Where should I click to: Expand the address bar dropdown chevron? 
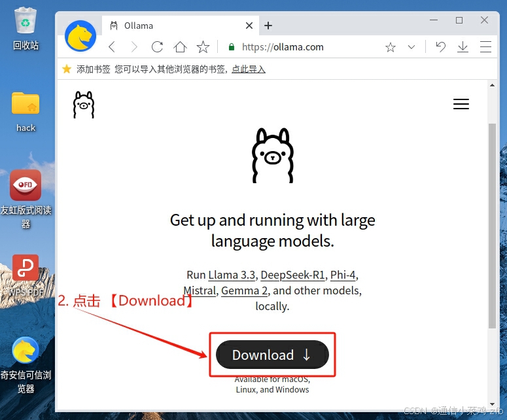(x=411, y=47)
